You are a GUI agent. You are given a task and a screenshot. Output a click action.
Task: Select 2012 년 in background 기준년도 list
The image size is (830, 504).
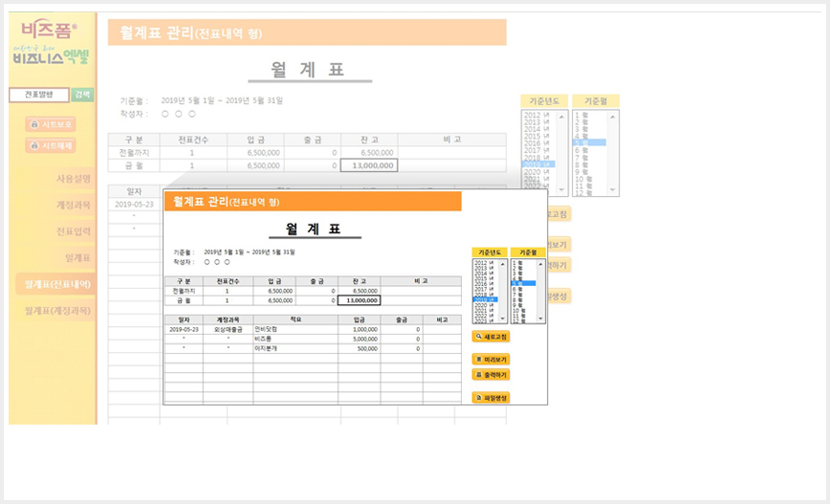(x=536, y=115)
